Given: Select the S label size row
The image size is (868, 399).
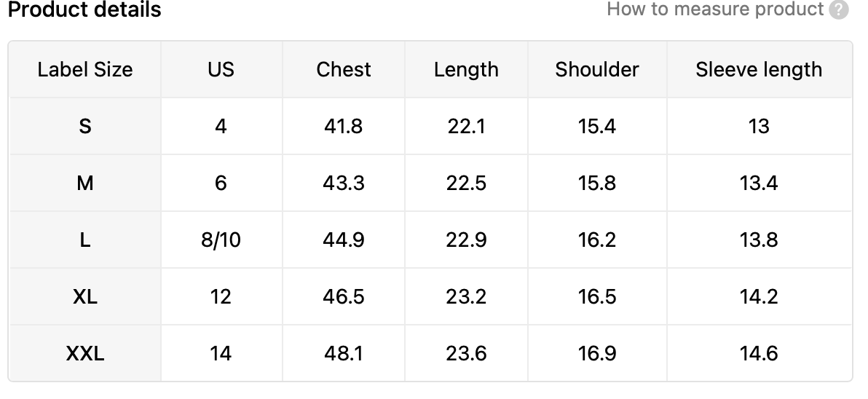Looking at the screenshot, I should click(85, 127).
